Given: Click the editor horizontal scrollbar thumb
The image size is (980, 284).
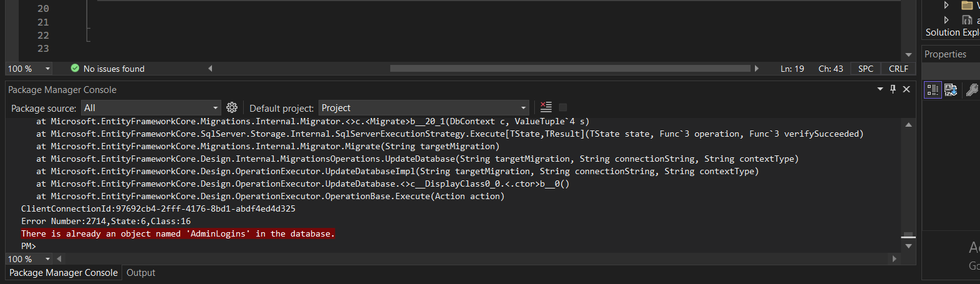Looking at the screenshot, I should pyautogui.click(x=570, y=69).
